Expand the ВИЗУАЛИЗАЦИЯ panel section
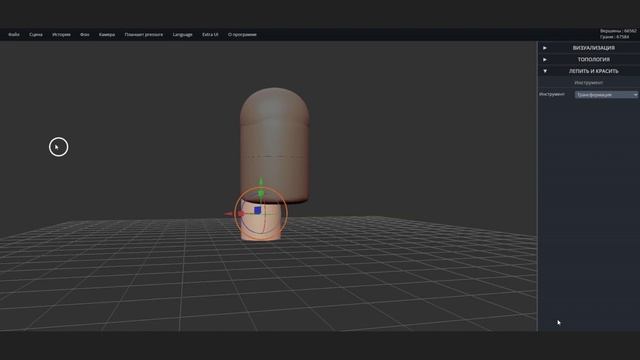 pos(589,48)
